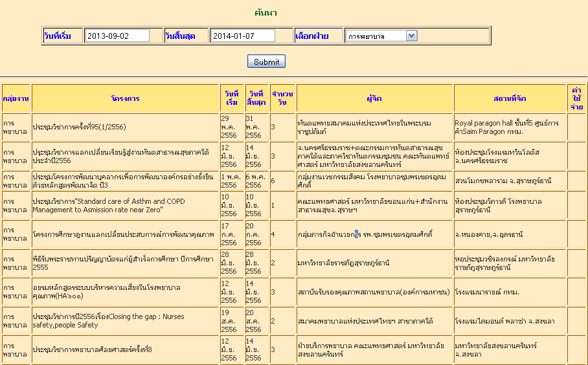
Task: Click the วันที่เริ่ม label in search form
Action: (x=58, y=36)
